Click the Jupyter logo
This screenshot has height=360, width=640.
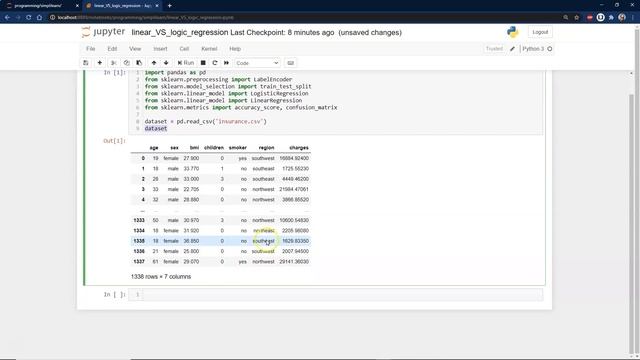tap(103, 32)
